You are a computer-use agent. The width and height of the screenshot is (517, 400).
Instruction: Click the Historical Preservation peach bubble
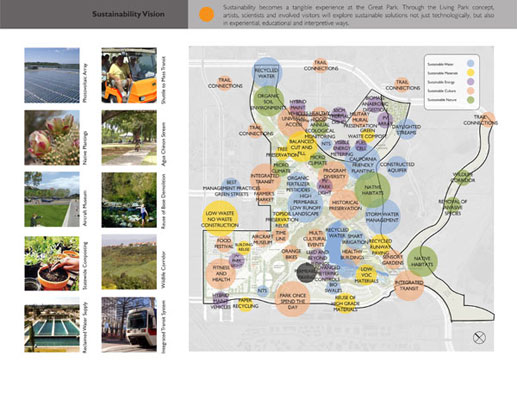coord(345,205)
